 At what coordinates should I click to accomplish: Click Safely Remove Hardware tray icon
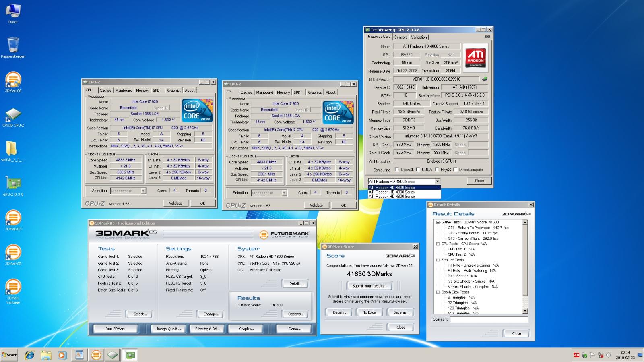[x=584, y=355]
